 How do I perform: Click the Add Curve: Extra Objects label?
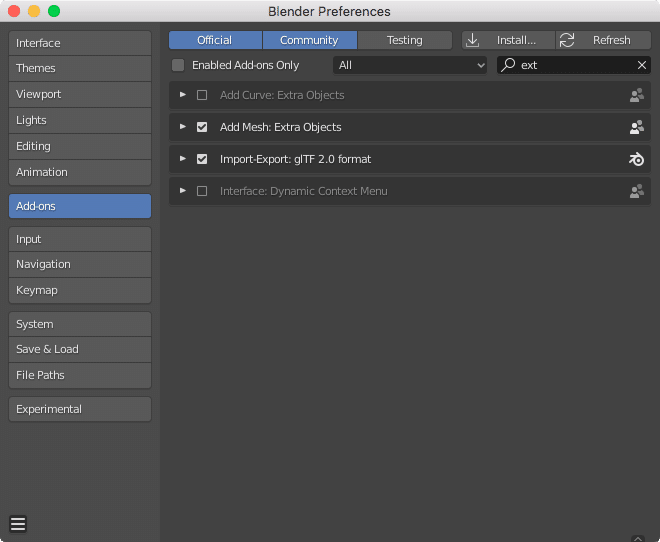coord(282,95)
